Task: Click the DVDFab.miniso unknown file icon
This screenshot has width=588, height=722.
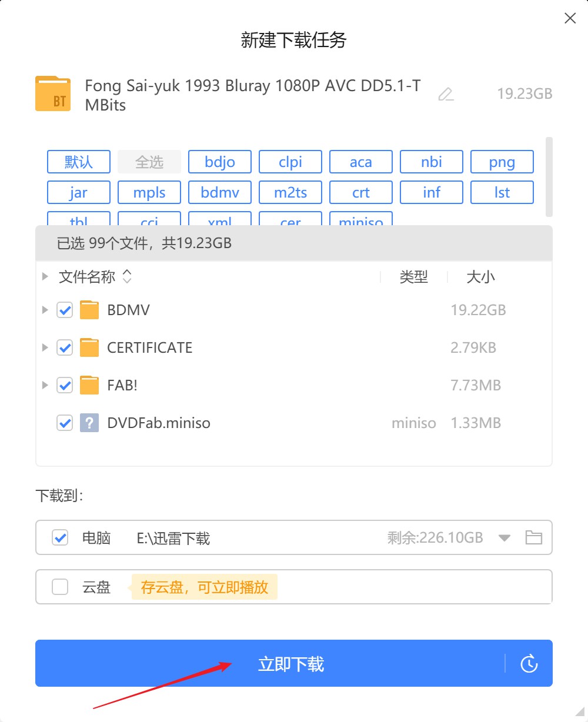Action: click(89, 423)
